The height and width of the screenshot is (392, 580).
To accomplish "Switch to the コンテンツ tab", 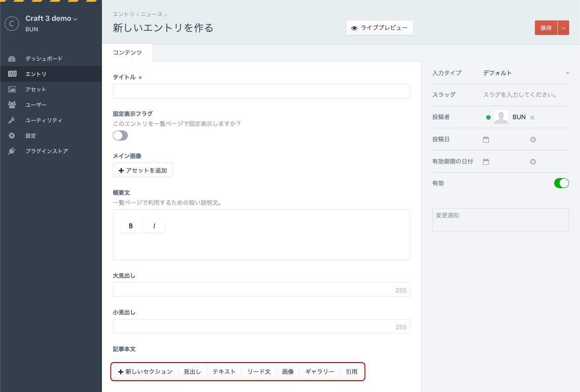I will [x=128, y=52].
